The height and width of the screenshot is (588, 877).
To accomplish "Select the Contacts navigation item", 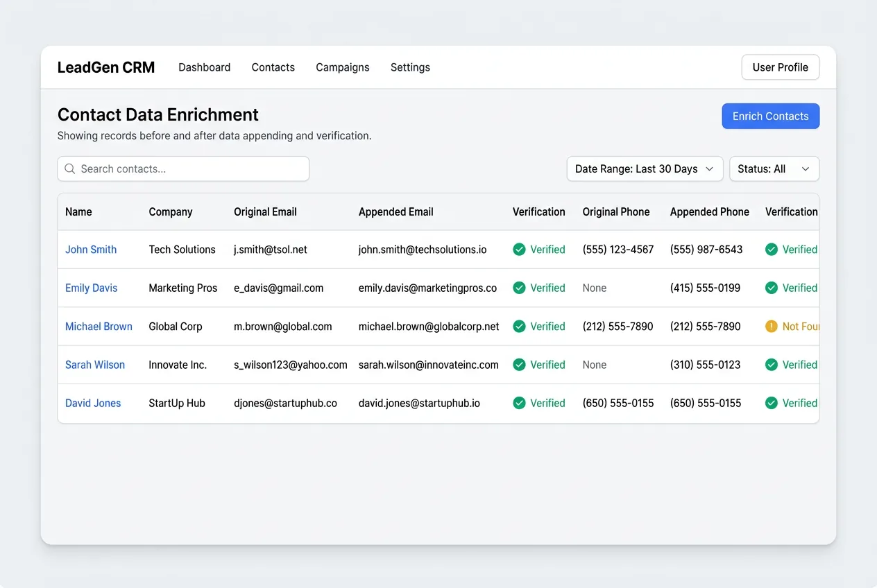I will coord(273,67).
